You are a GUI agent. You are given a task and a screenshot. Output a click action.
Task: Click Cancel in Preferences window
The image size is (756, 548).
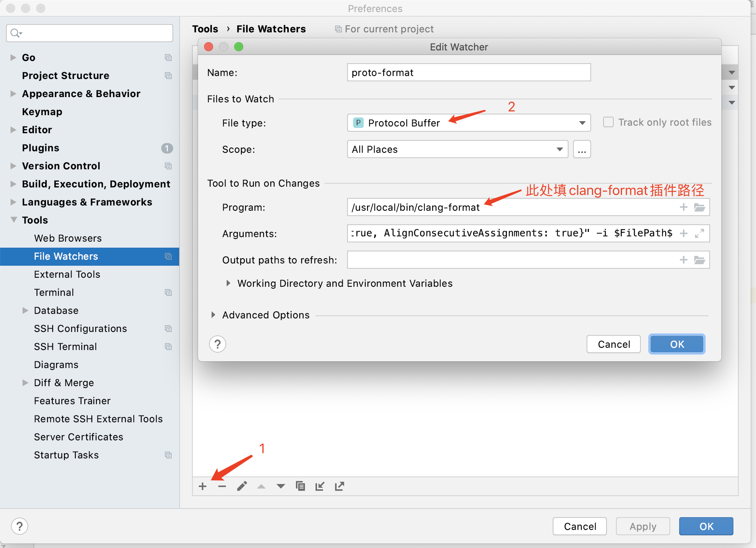(580, 526)
